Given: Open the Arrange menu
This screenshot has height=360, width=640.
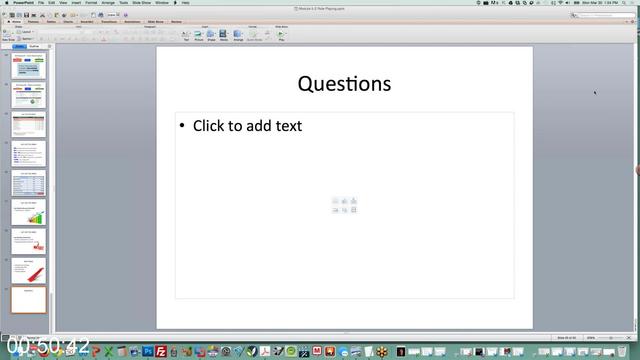Looking at the screenshot, I should pyautogui.click(x=108, y=3).
